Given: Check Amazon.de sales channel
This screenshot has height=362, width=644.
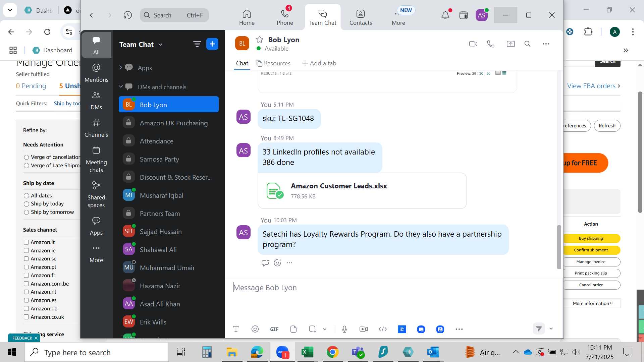Looking at the screenshot, I should [26, 308].
